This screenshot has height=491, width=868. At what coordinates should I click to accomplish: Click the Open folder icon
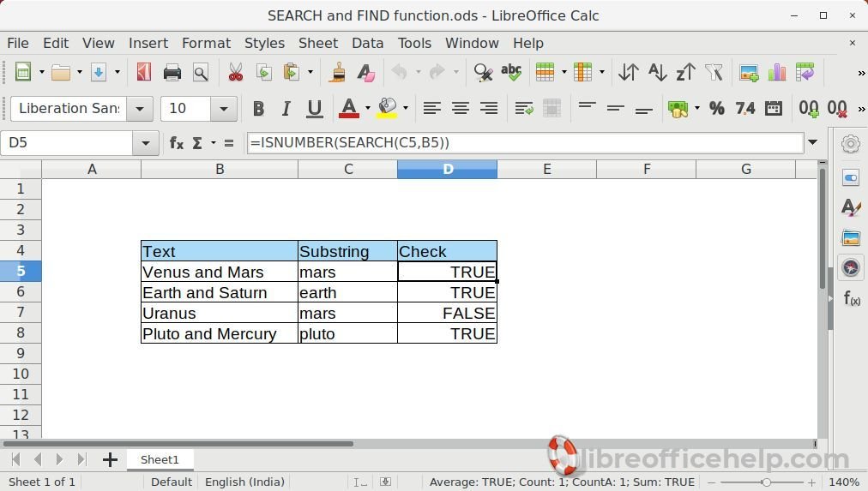click(60, 73)
